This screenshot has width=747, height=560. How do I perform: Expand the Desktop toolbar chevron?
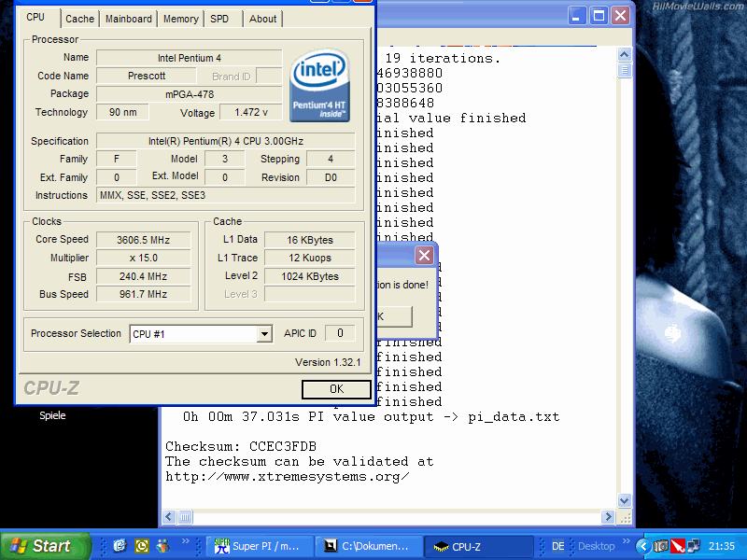(x=626, y=541)
